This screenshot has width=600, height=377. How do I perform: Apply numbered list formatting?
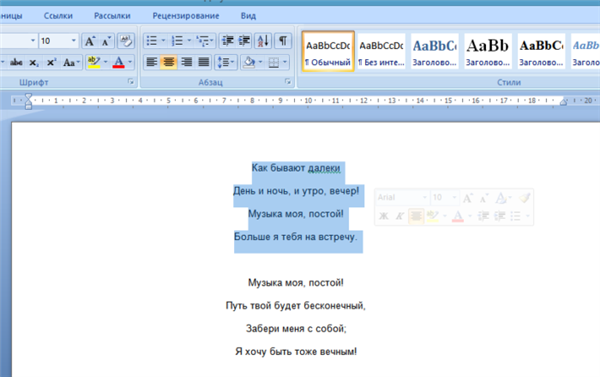tap(177, 41)
